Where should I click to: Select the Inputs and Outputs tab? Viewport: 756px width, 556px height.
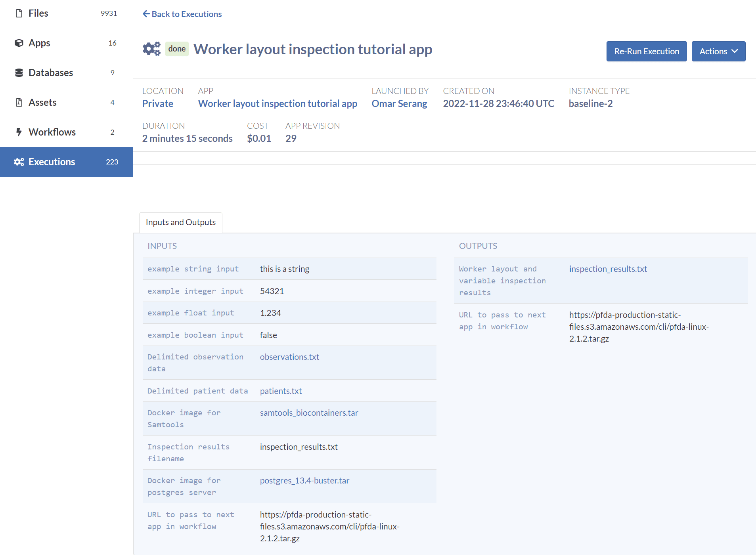pos(180,222)
